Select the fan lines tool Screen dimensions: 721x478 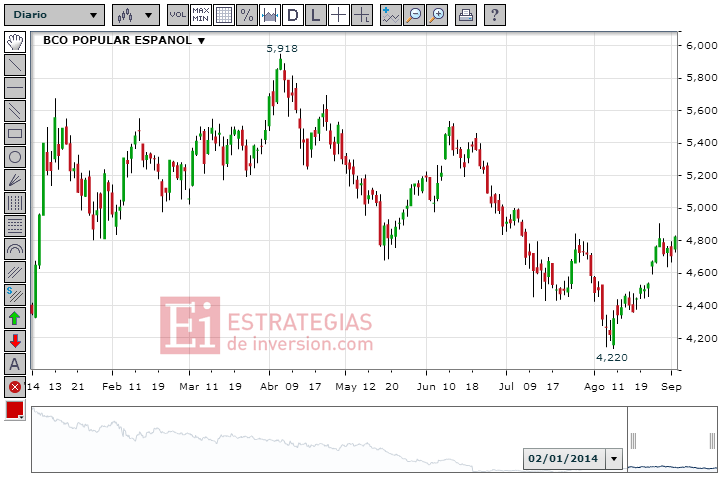(x=15, y=180)
